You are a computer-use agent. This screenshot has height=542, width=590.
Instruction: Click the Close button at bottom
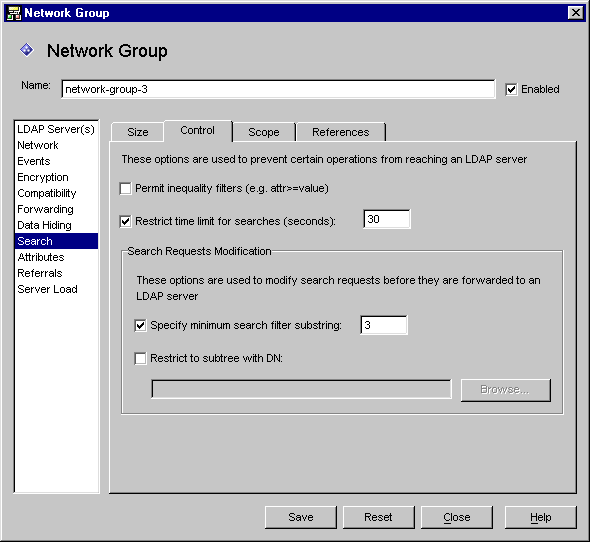(456, 517)
